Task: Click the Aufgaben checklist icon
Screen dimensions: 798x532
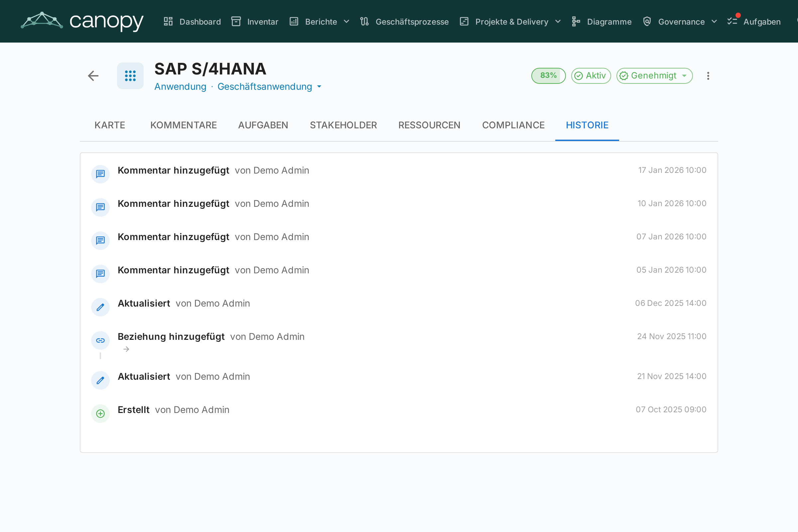Action: pyautogui.click(x=732, y=21)
